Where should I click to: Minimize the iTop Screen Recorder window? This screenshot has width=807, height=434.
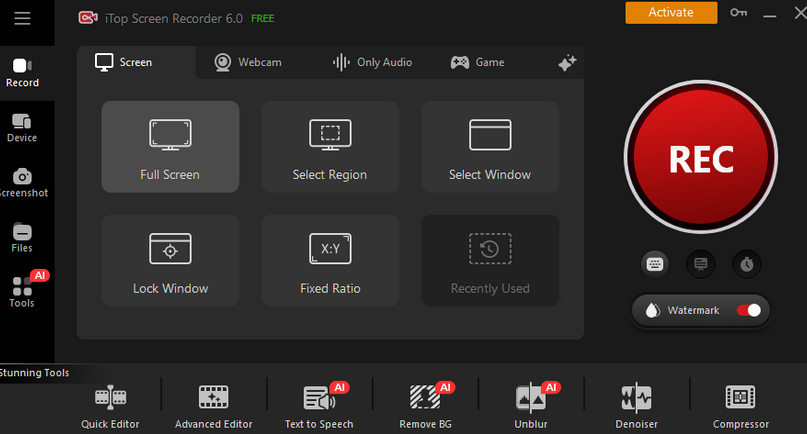[x=769, y=14]
